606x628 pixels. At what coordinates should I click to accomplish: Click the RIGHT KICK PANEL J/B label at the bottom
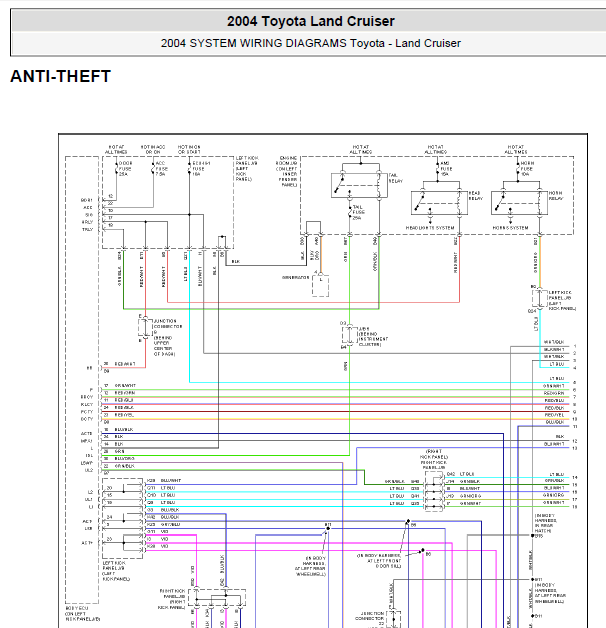[x=172, y=599]
